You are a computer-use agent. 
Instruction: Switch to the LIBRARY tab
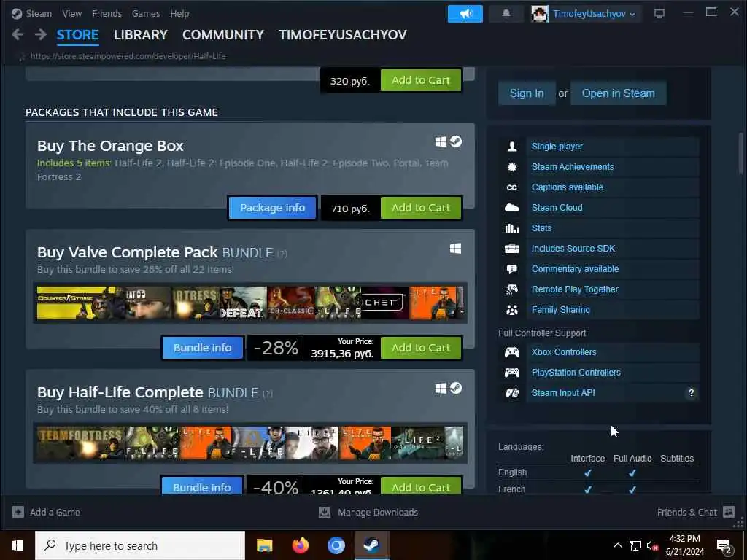point(141,35)
